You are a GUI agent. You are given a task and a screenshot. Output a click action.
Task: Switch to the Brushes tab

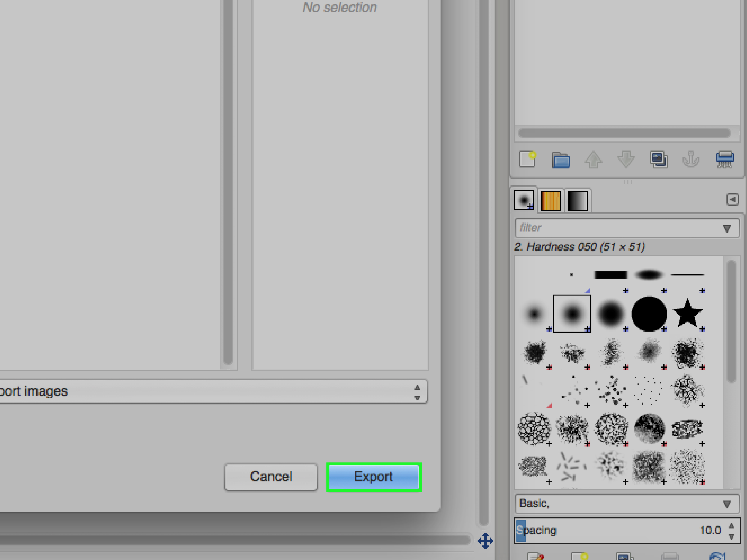tap(524, 200)
